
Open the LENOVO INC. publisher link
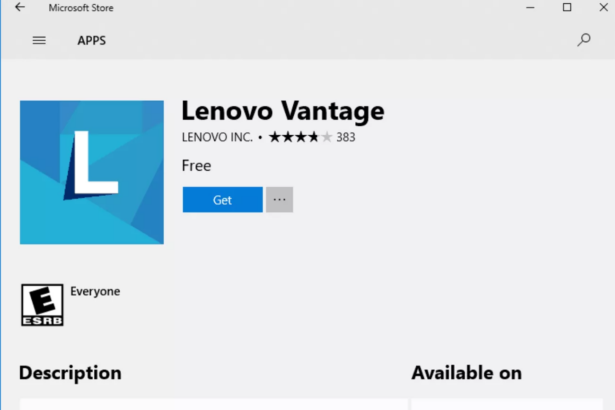pos(217,137)
